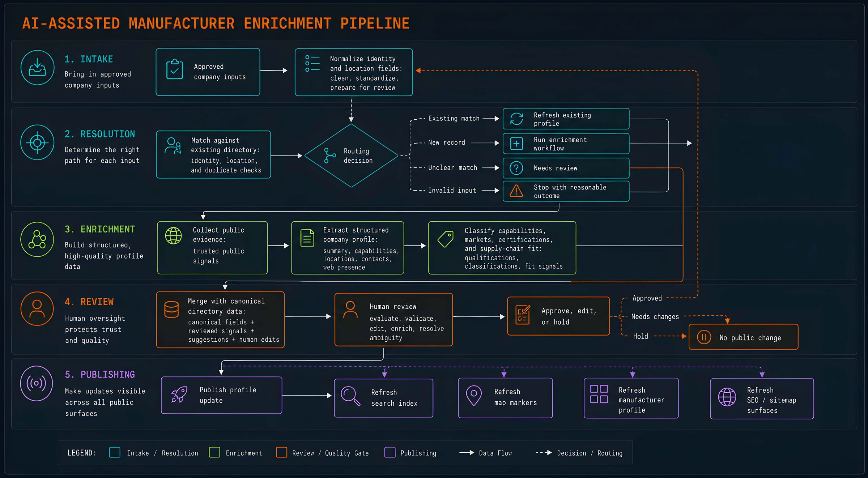Click the Review stage person icon
Screen dimensions: 868x478
[37, 309]
